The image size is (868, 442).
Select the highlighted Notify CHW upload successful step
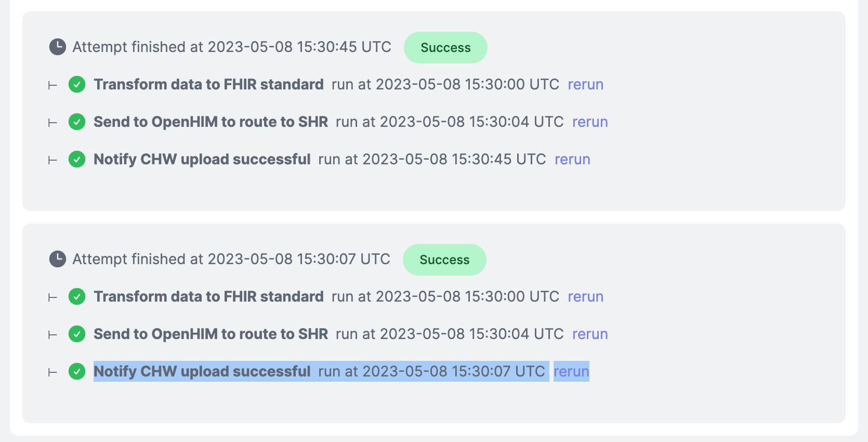tap(203, 371)
